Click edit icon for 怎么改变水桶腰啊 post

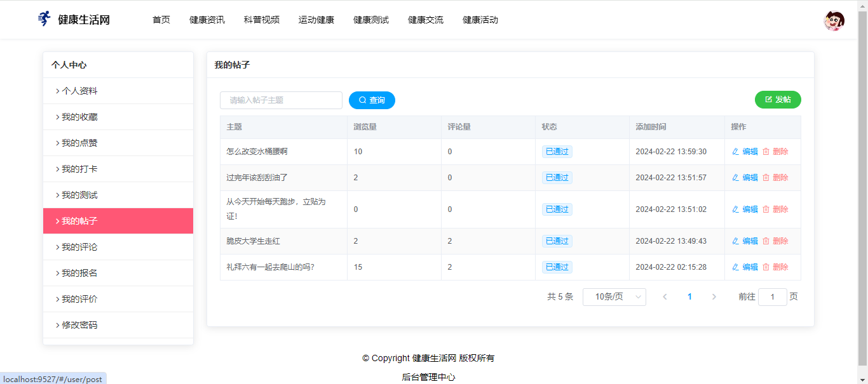(x=736, y=152)
